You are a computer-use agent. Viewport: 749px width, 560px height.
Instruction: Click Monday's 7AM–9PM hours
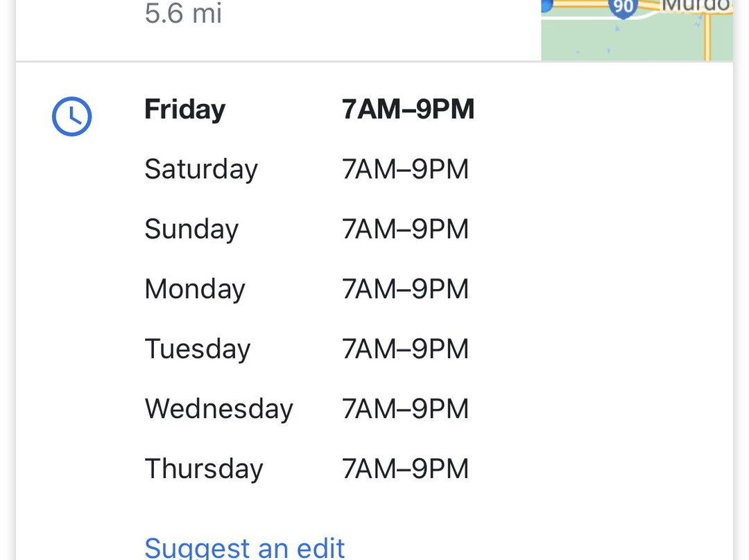pyautogui.click(x=405, y=289)
